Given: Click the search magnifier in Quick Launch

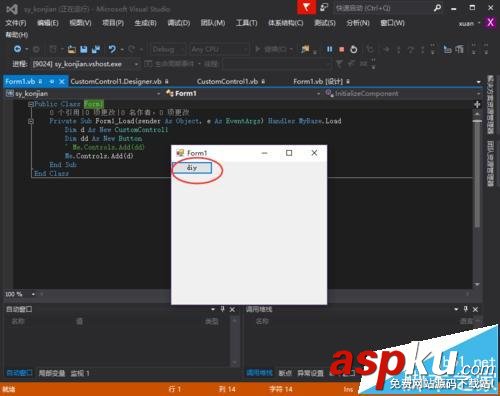Looking at the screenshot, I should click(x=438, y=8).
